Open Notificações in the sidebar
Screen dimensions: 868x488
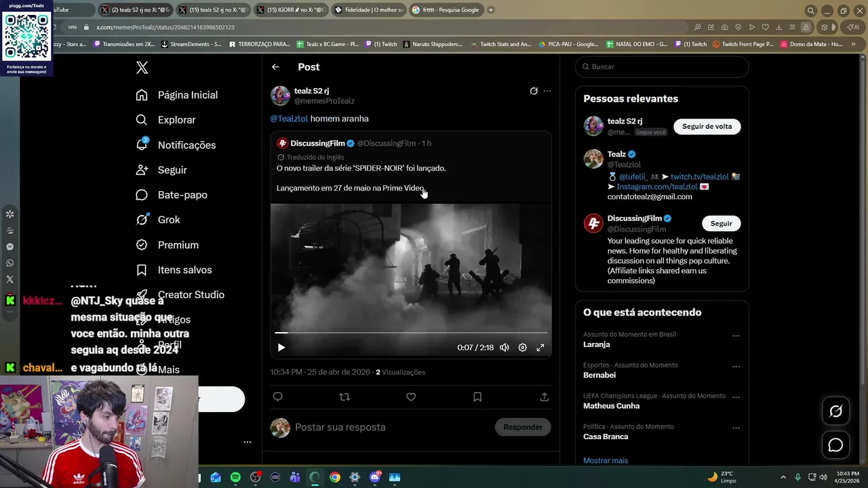176,145
